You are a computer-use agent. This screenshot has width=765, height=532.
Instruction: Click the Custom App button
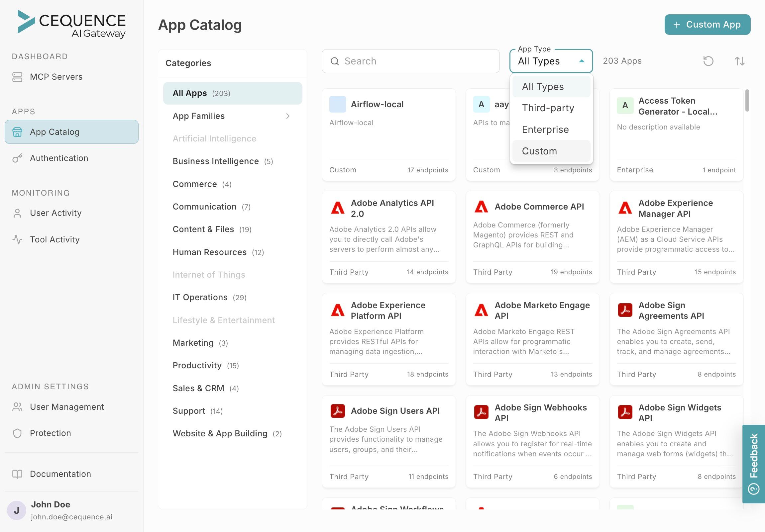(707, 24)
